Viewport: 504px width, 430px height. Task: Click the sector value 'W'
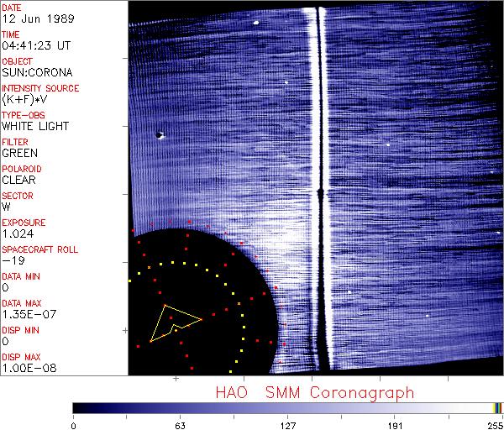click(x=6, y=207)
